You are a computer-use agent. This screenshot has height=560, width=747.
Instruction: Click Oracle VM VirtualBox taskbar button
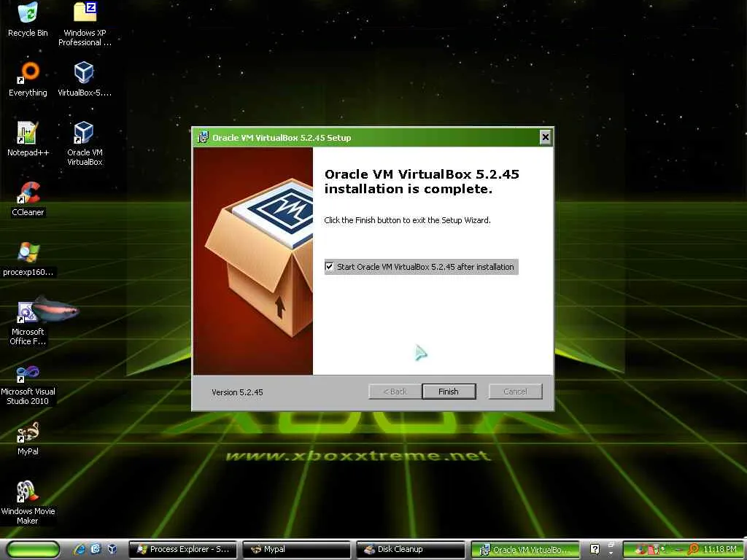coord(525,550)
